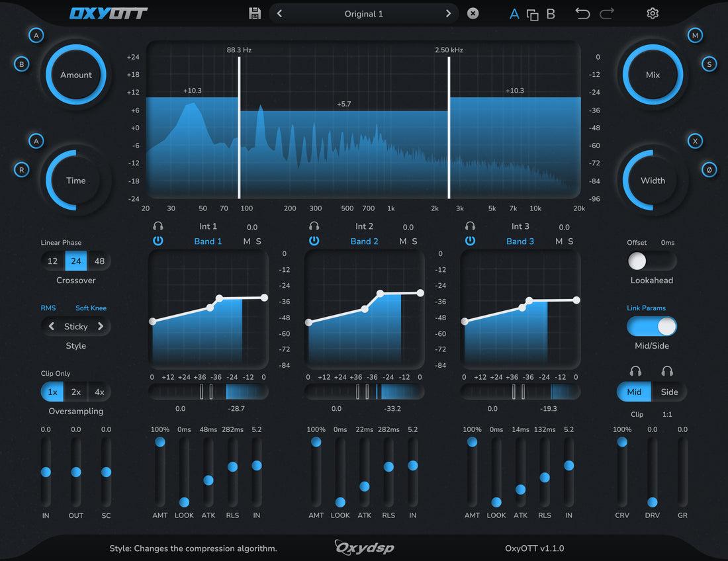The width and height of the screenshot is (728, 561).
Task: Select the B preset slot
Action: click(x=550, y=13)
